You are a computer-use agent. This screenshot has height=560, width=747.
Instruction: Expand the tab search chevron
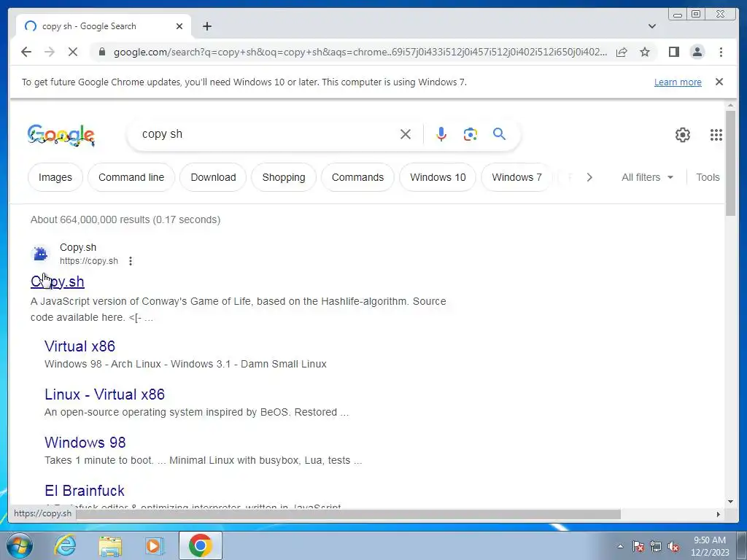pyautogui.click(x=651, y=26)
